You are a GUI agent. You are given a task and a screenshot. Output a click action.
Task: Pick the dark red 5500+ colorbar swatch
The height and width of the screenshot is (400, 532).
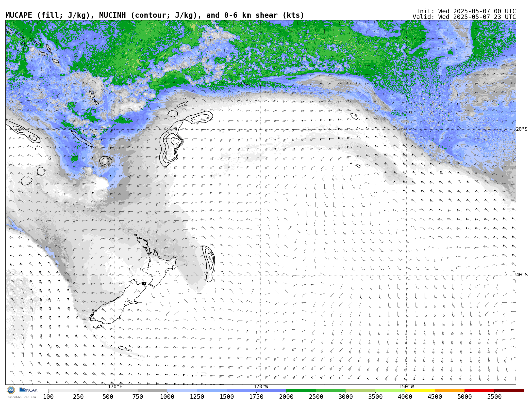(509, 391)
